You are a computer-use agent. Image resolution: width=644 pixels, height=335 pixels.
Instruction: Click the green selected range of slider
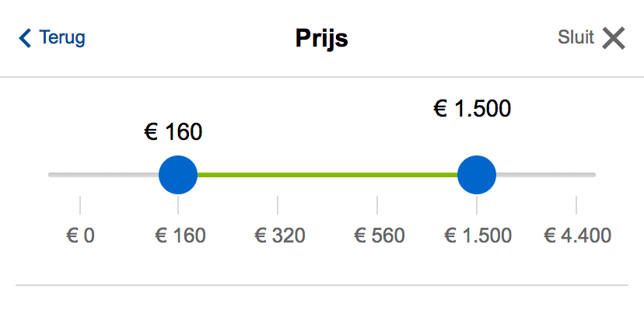coord(327,175)
